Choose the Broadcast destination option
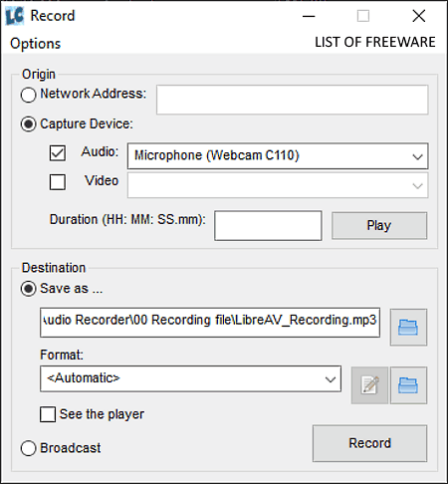The width and height of the screenshot is (448, 484). [x=28, y=448]
